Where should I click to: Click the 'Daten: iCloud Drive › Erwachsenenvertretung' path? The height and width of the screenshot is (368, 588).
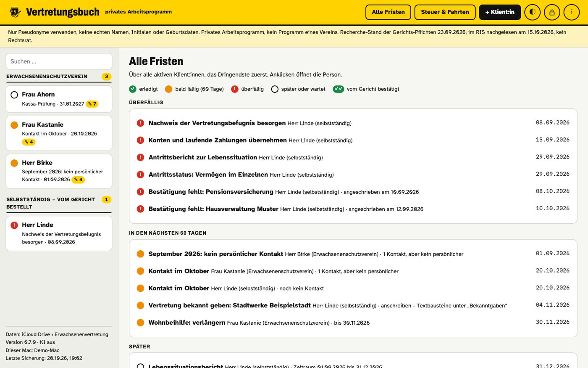click(x=57, y=334)
